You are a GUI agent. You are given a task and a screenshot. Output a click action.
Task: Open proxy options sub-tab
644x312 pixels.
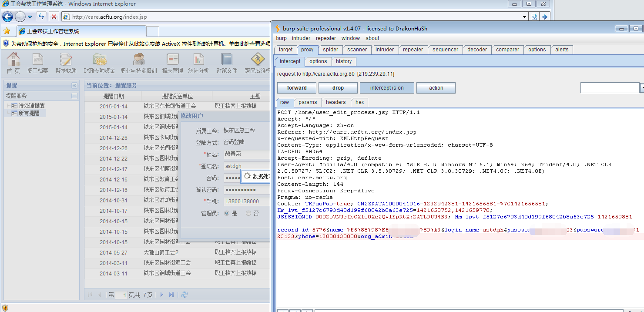click(x=318, y=61)
